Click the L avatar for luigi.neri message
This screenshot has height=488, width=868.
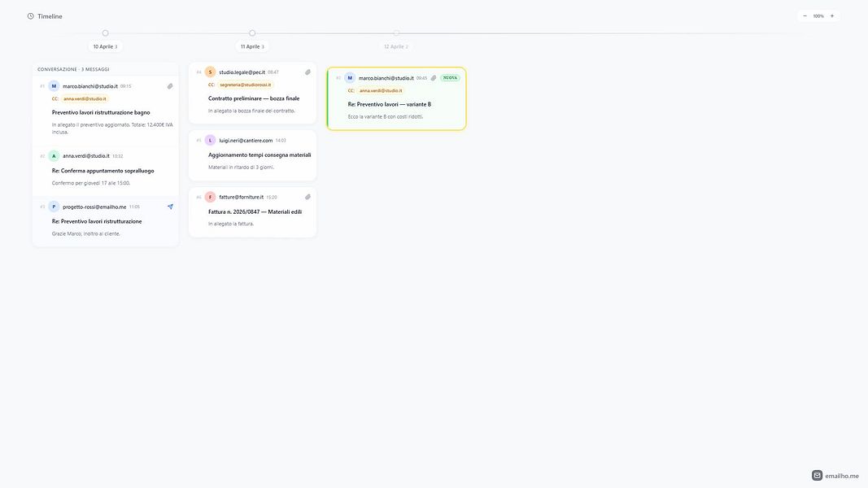click(211, 141)
